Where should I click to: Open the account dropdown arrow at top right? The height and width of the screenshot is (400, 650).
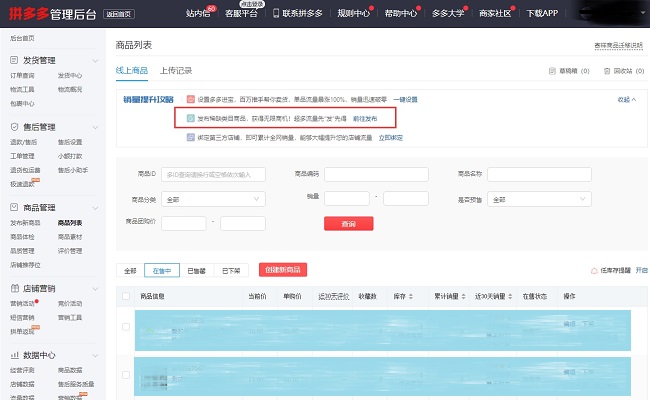point(643,13)
